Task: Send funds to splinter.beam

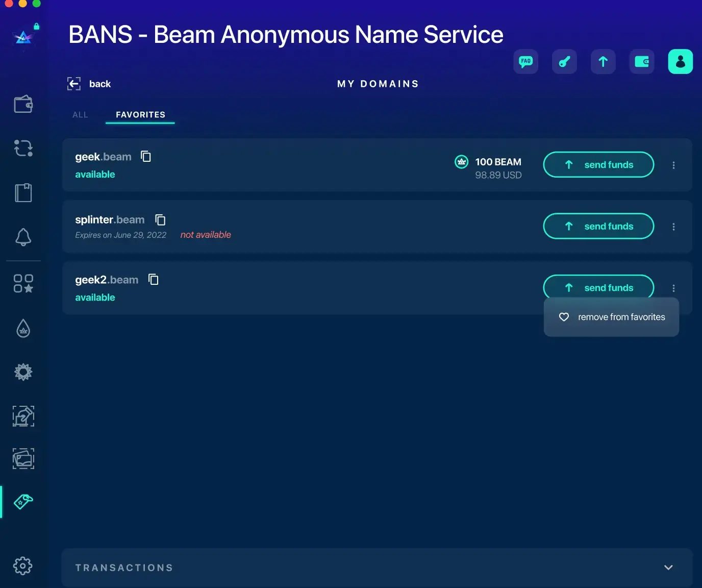Action: tap(598, 226)
